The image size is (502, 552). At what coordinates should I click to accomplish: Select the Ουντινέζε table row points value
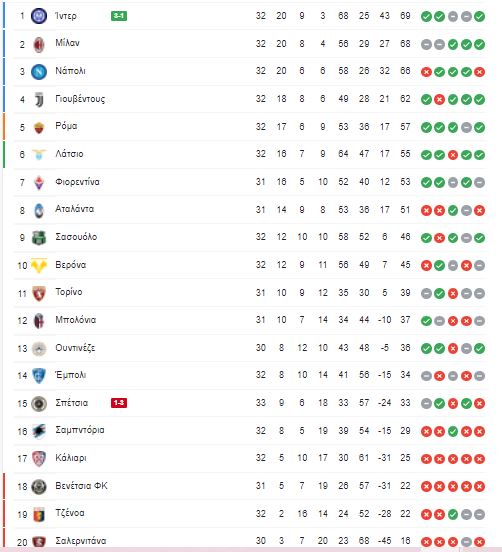pos(405,348)
